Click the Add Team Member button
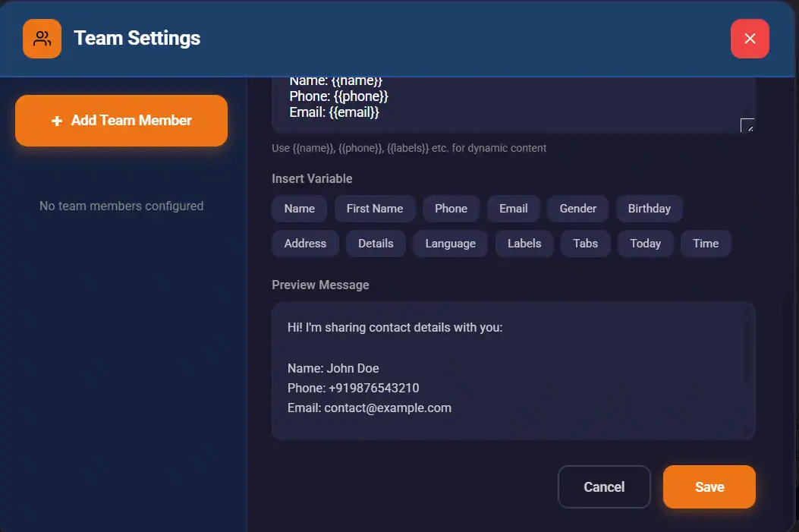Screen dimensions: 799x532 coord(121,120)
